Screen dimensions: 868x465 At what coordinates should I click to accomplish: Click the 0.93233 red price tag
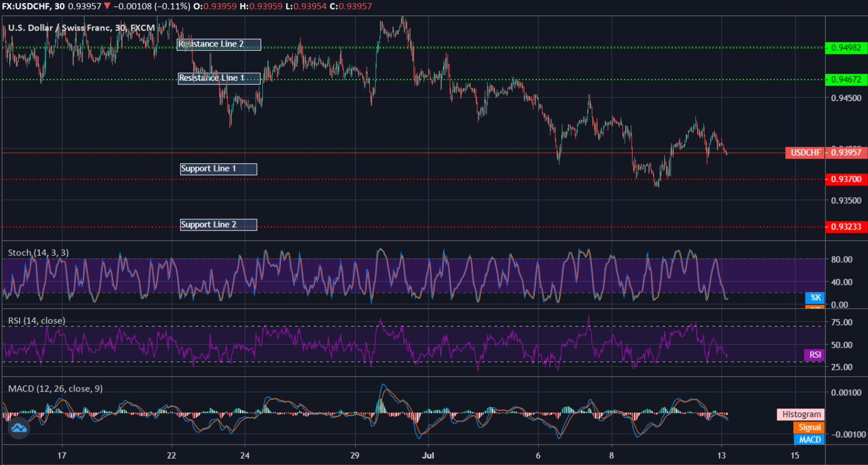846,227
